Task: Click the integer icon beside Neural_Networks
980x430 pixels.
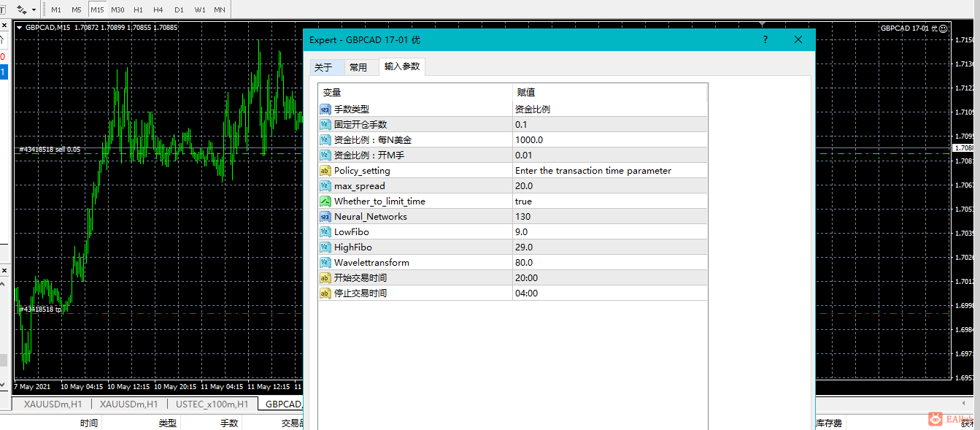Action: pos(325,217)
